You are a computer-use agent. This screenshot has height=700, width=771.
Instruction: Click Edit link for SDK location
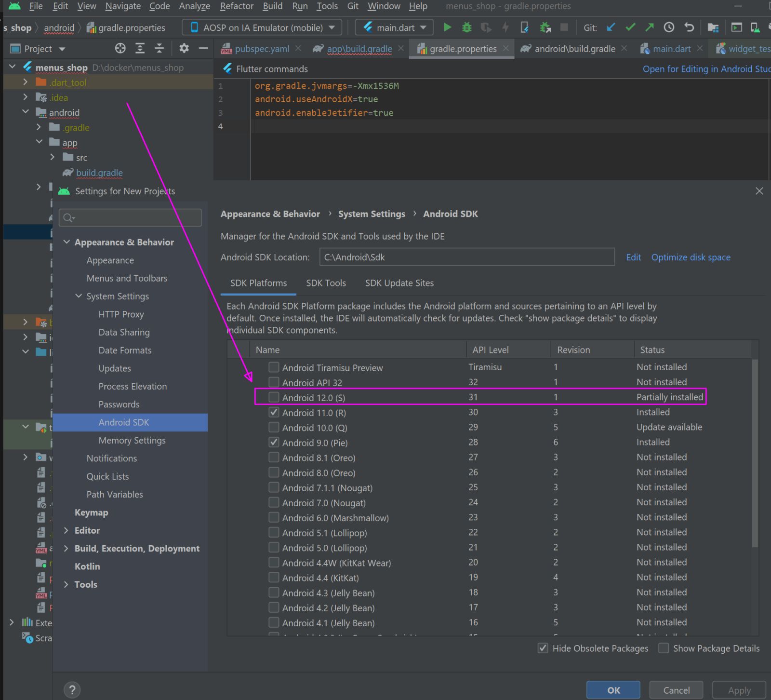(633, 257)
